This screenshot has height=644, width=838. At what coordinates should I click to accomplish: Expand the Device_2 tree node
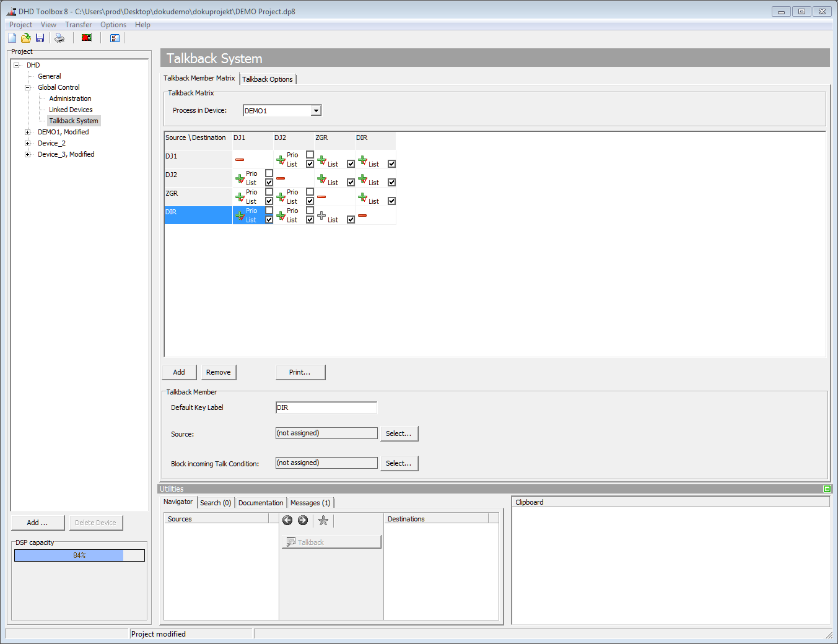click(27, 142)
